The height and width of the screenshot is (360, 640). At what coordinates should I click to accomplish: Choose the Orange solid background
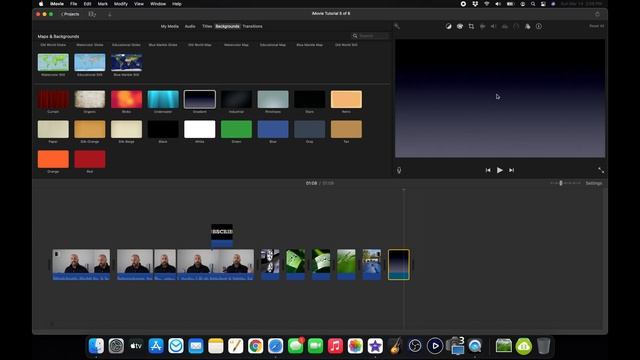click(x=53, y=159)
